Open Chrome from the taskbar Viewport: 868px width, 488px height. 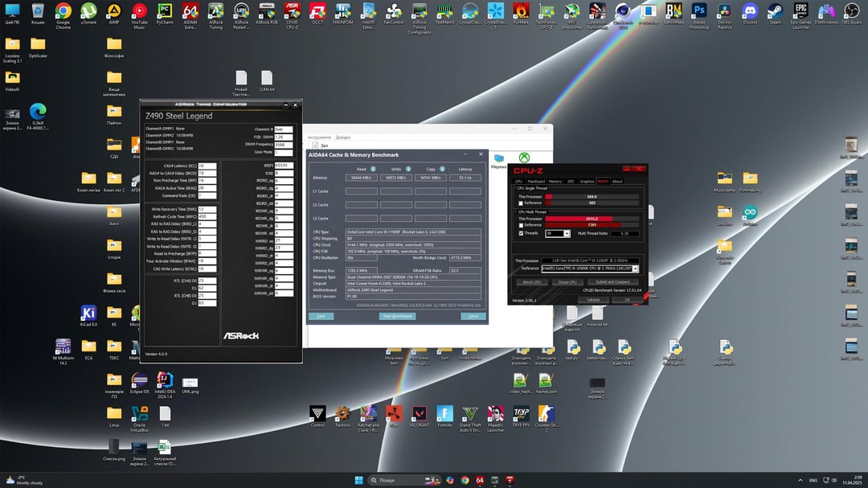click(465, 480)
